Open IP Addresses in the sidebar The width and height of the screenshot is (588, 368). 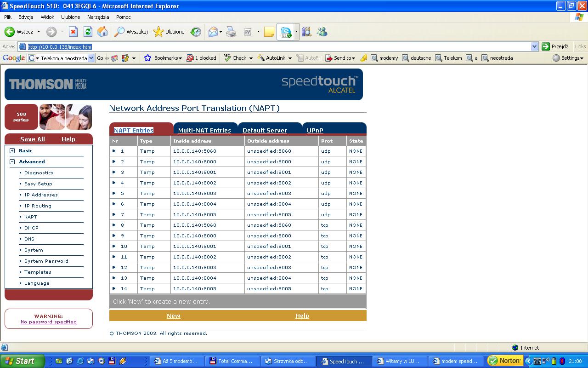[41, 195]
